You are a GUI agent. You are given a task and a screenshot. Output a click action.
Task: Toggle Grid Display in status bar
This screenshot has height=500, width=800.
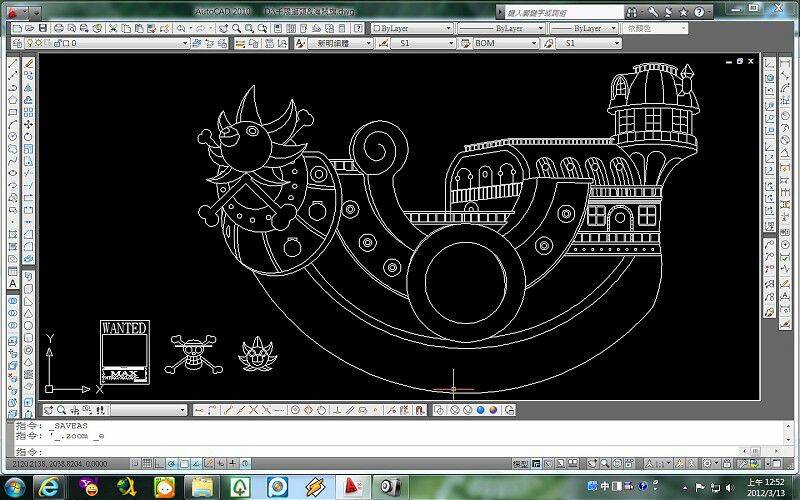[147, 464]
